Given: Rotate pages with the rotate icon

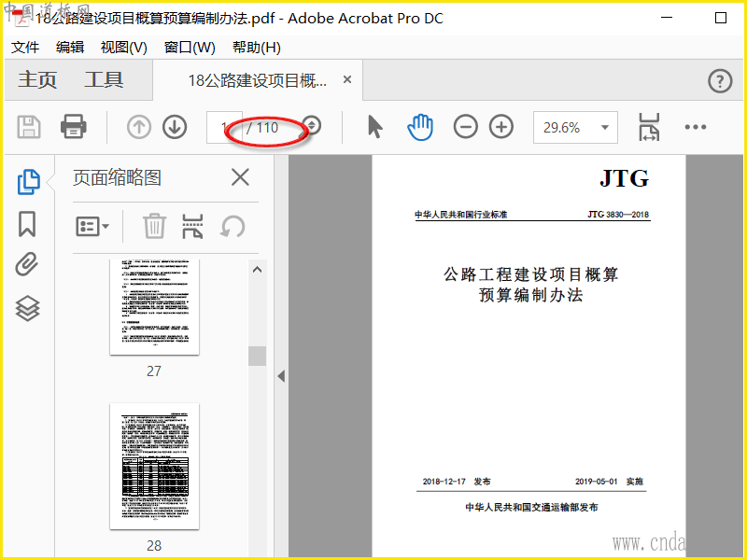Looking at the screenshot, I should (x=233, y=226).
